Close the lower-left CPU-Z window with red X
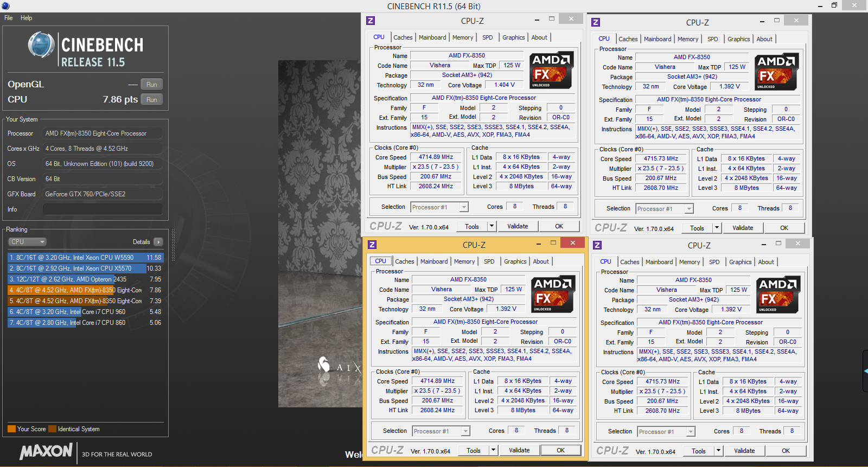 (572, 242)
